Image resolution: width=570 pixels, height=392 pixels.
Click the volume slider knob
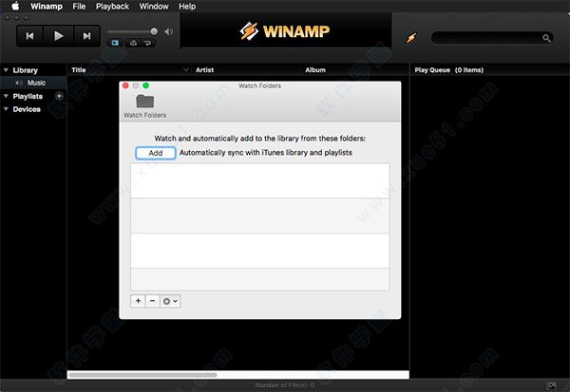154,31
